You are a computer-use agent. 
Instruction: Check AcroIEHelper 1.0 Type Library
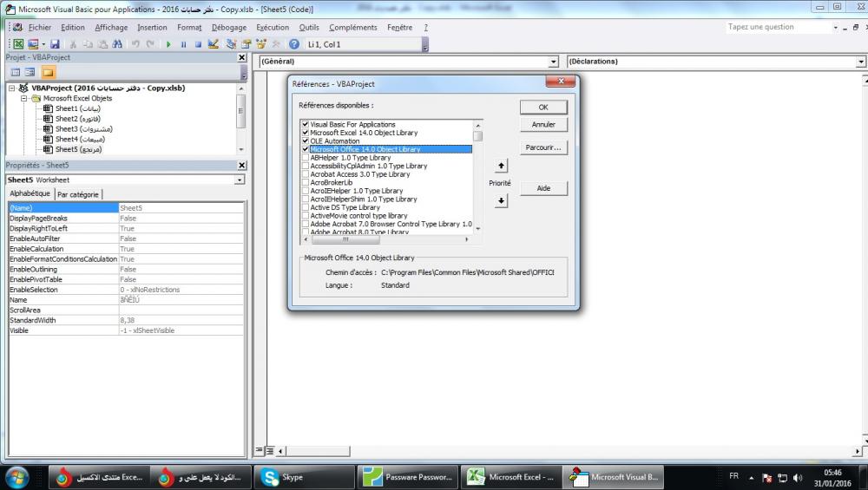pyautogui.click(x=305, y=191)
